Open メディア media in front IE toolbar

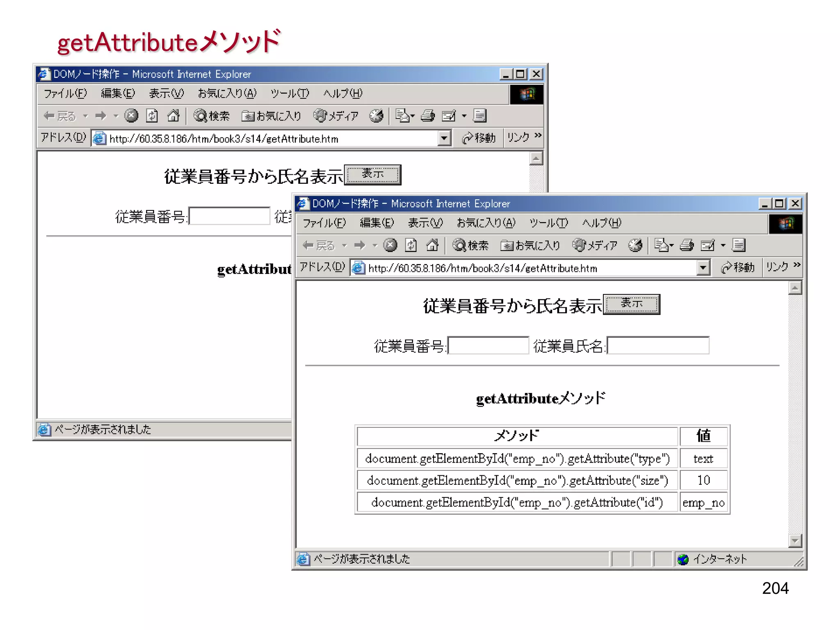pos(595,245)
